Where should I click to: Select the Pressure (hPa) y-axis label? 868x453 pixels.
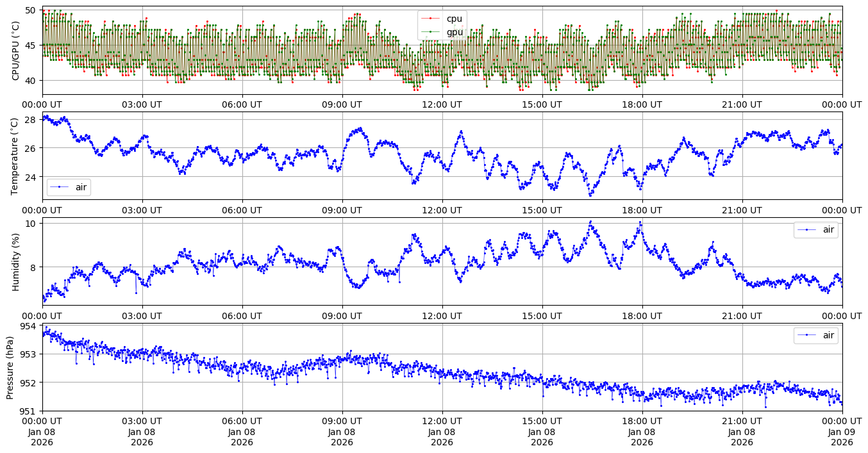pos(10,367)
